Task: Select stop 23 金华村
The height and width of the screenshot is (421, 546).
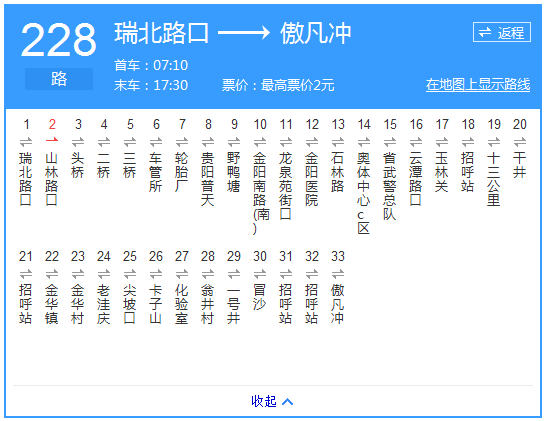Action: point(78,304)
